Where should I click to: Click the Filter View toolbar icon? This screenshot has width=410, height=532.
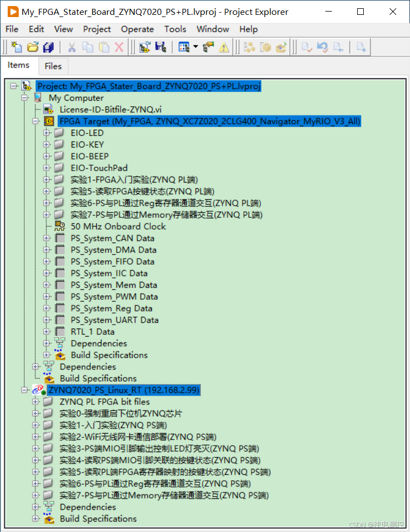184,47
